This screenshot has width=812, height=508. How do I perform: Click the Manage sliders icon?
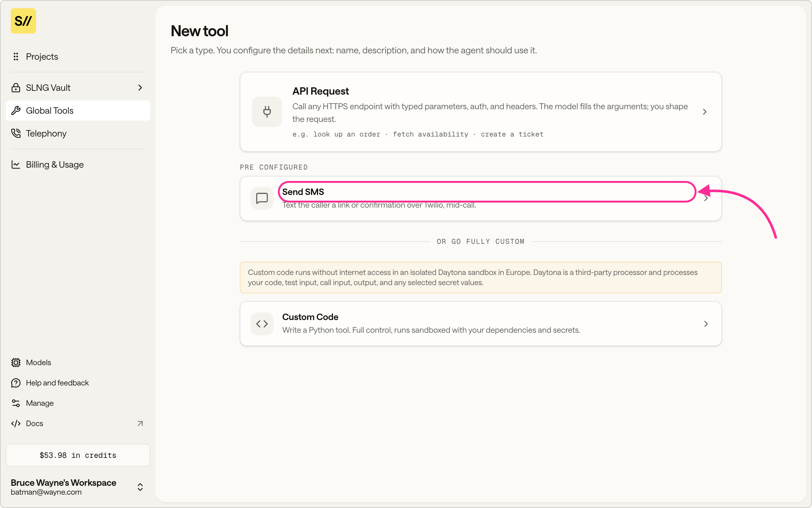pos(16,403)
